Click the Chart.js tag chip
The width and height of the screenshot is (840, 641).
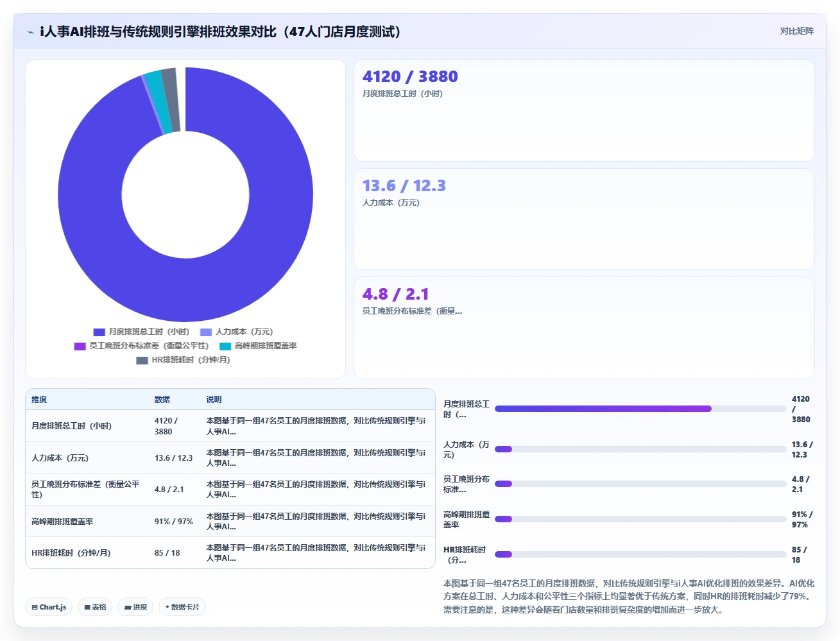(49, 607)
